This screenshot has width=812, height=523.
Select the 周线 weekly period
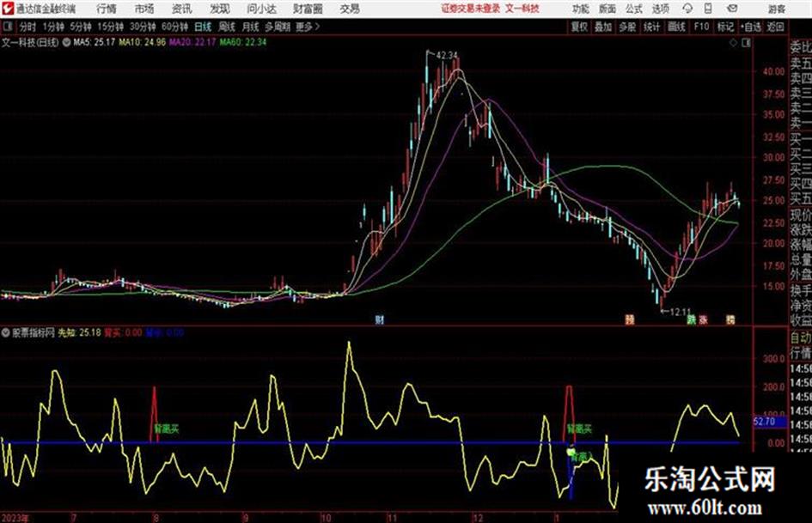coord(227,27)
